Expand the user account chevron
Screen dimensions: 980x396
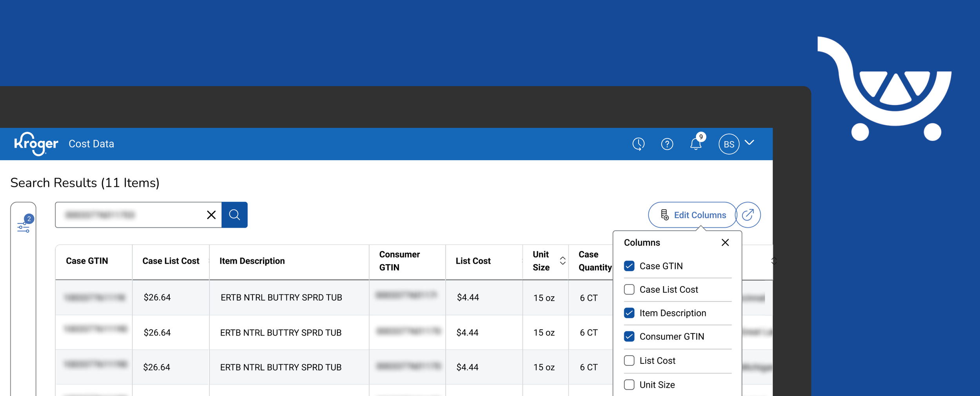750,142
